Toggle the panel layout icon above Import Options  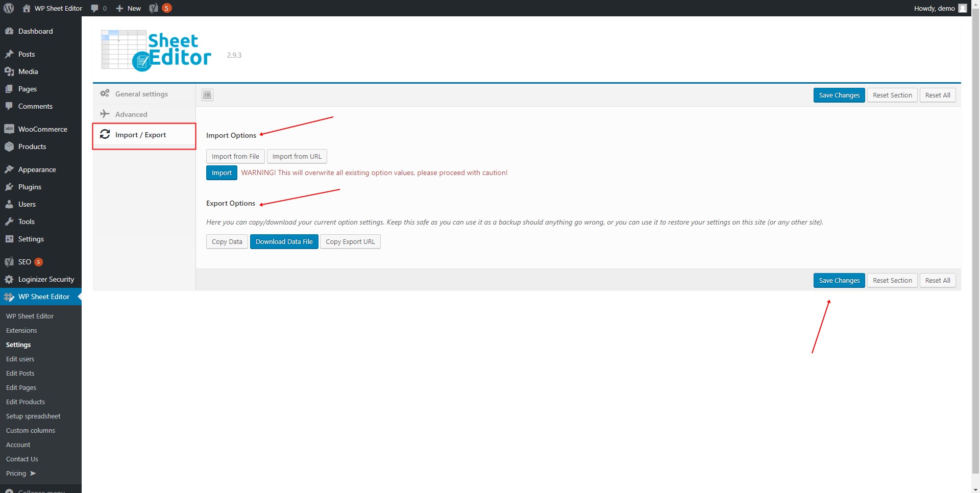pos(207,95)
